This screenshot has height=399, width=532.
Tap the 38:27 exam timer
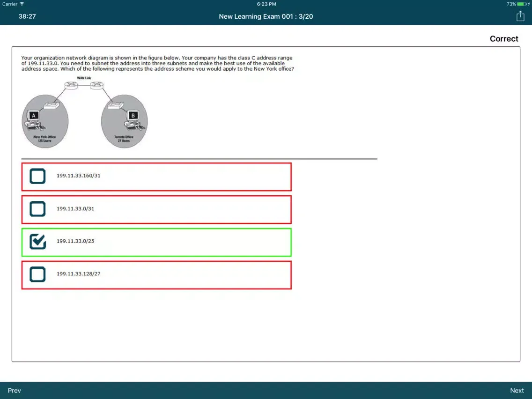coord(27,16)
